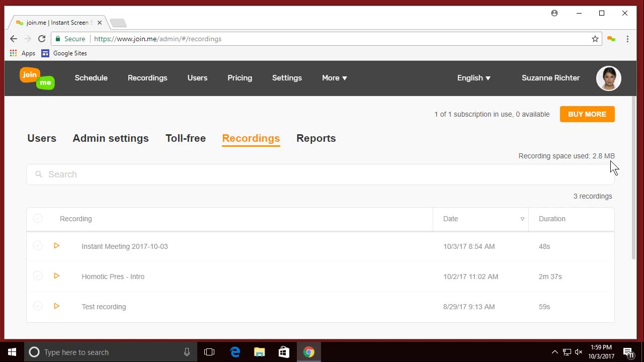Open the Instant Meeting 2017-10-03 title
This screenshot has height=362, width=644.
(125, 246)
